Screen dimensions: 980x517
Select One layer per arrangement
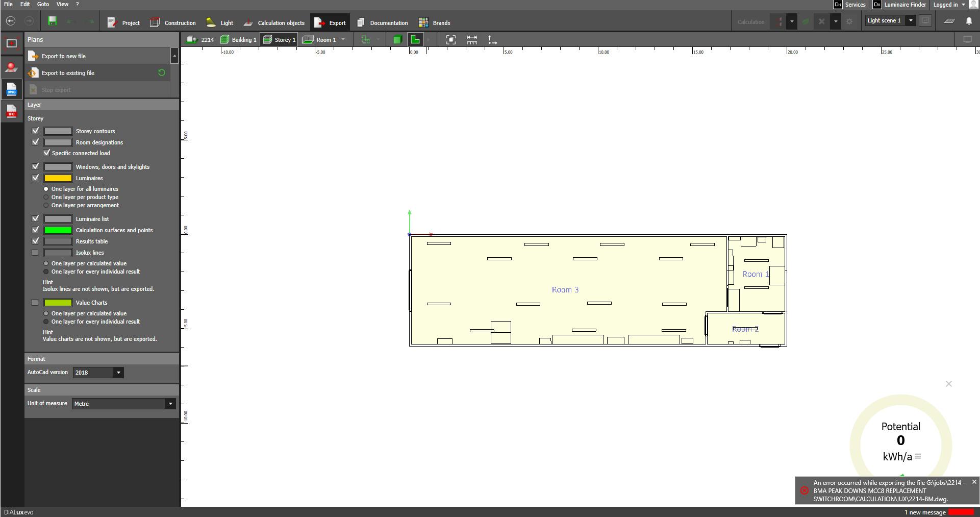pyautogui.click(x=46, y=205)
